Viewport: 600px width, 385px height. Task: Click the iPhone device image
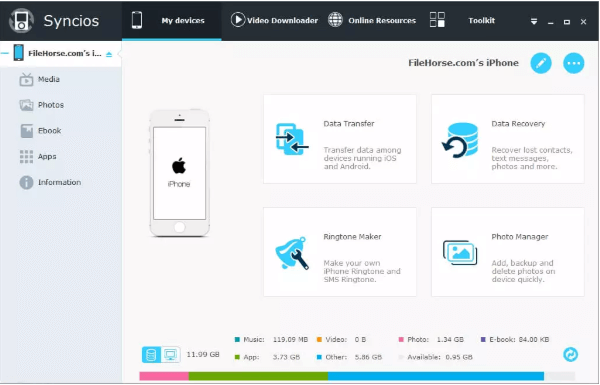coord(179,173)
